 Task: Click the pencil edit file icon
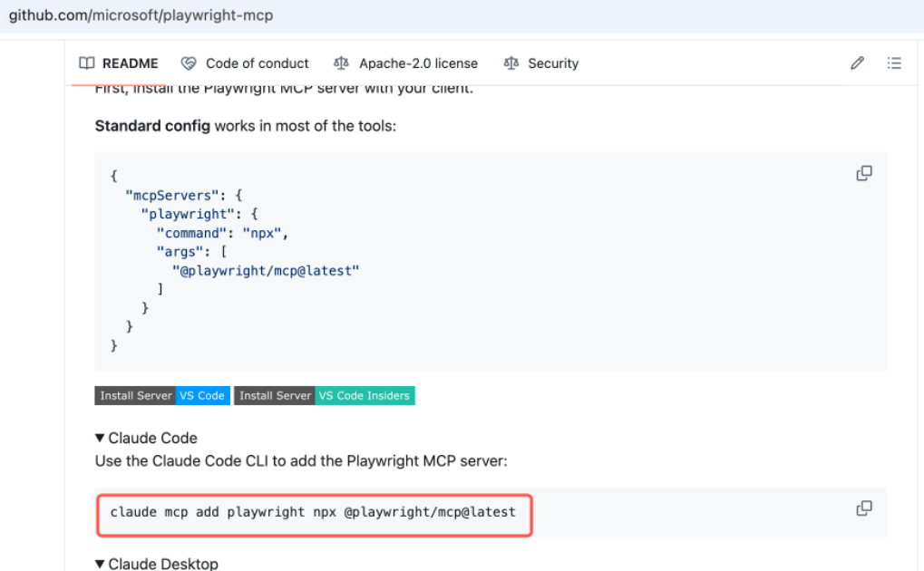pos(858,63)
